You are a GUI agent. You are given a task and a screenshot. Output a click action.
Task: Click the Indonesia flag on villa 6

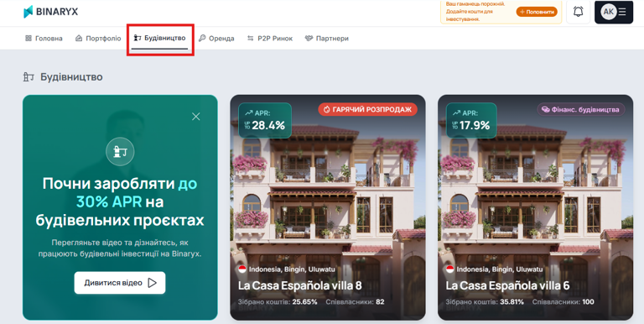(x=450, y=269)
